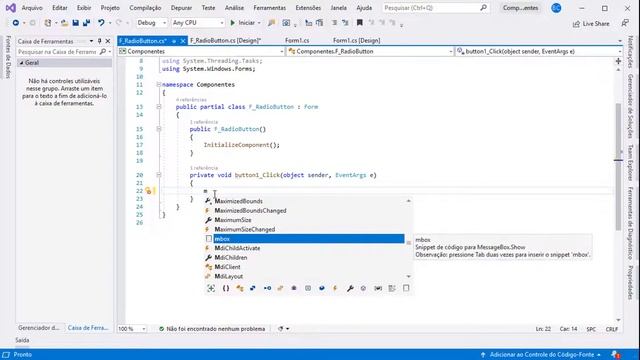Click the Open File folder icon

click(x=64, y=23)
